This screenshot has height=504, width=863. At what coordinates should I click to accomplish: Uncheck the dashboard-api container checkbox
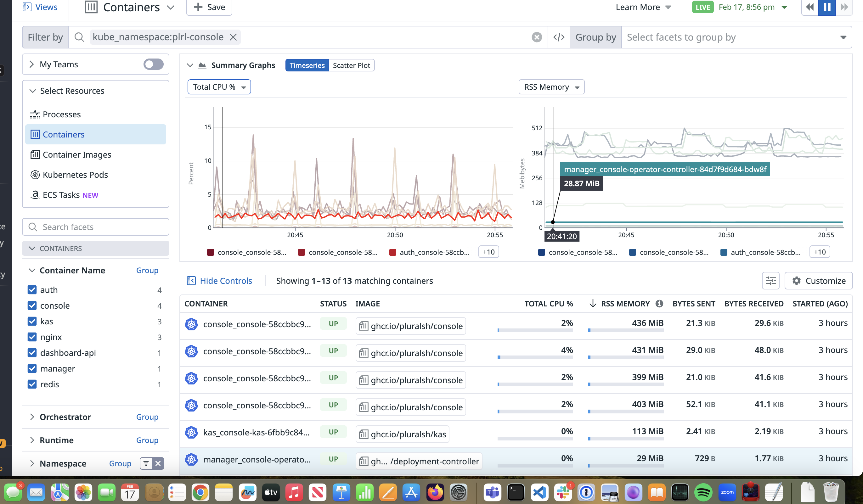coord(32,353)
